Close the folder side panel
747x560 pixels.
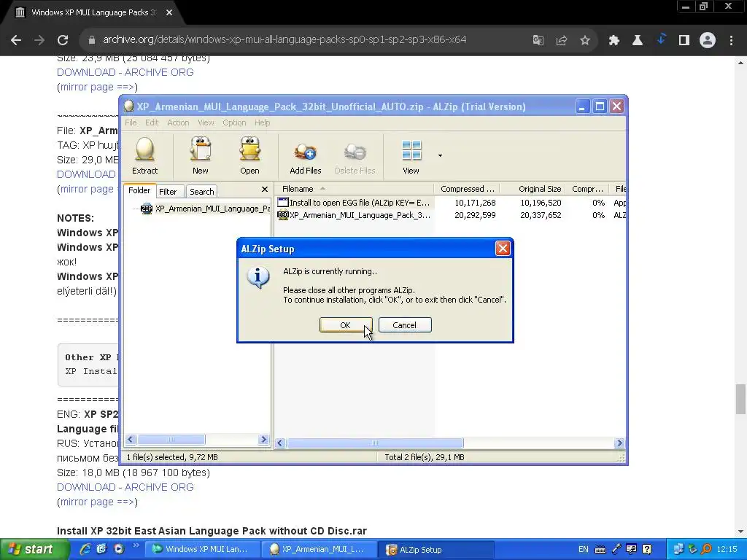click(265, 189)
